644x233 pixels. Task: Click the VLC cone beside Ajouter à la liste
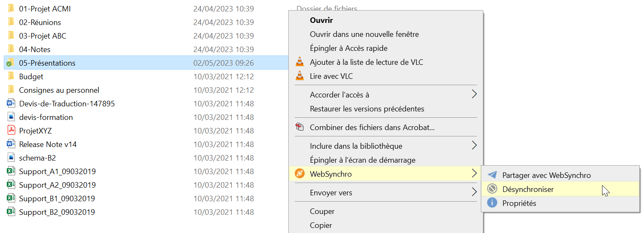tap(299, 62)
